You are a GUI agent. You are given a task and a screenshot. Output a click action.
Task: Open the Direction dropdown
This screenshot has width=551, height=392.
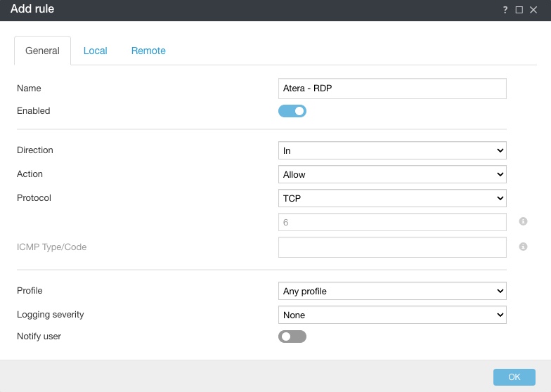[392, 150]
